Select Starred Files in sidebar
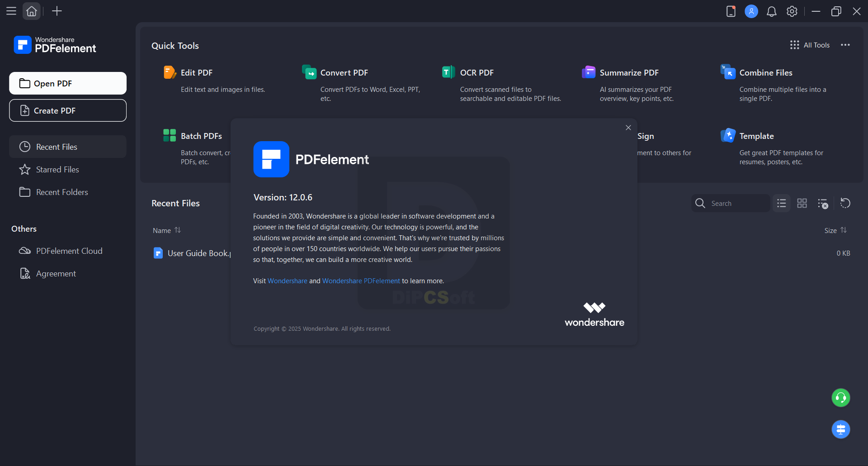This screenshot has height=466, width=868. (x=68, y=169)
